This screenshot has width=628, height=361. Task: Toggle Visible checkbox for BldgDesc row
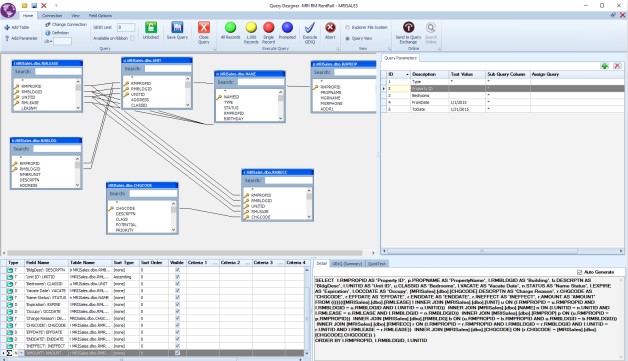click(x=177, y=270)
